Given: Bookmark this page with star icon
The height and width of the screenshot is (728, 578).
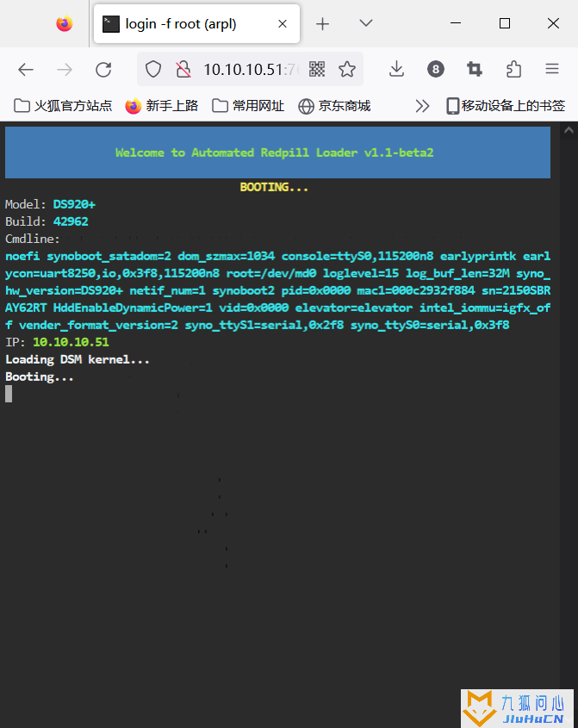Looking at the screenshot, I should tap(347, 69).
